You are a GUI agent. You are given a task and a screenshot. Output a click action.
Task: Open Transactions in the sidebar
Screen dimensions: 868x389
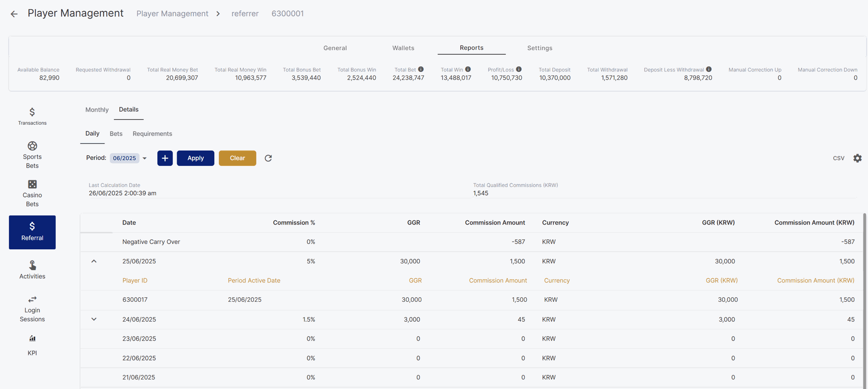pyautogui.click(x=32, y=116)
